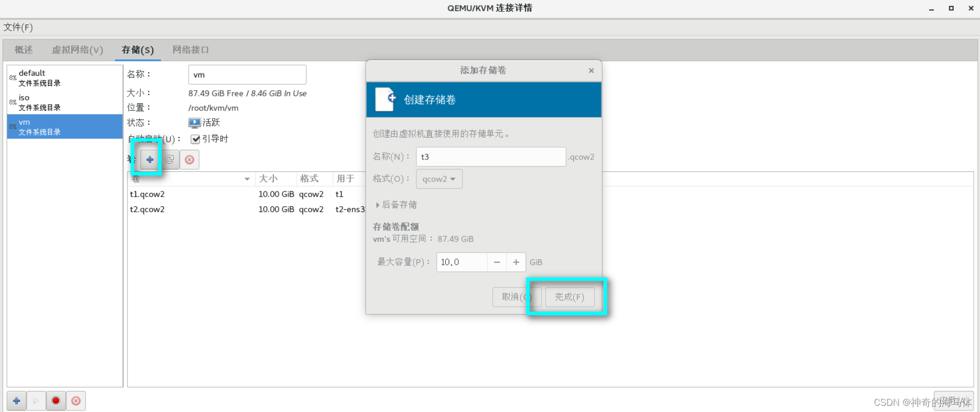This screenshot has width=980, height=412.
Task: Click the 格式 column header
Action: (x=314, y=179)
